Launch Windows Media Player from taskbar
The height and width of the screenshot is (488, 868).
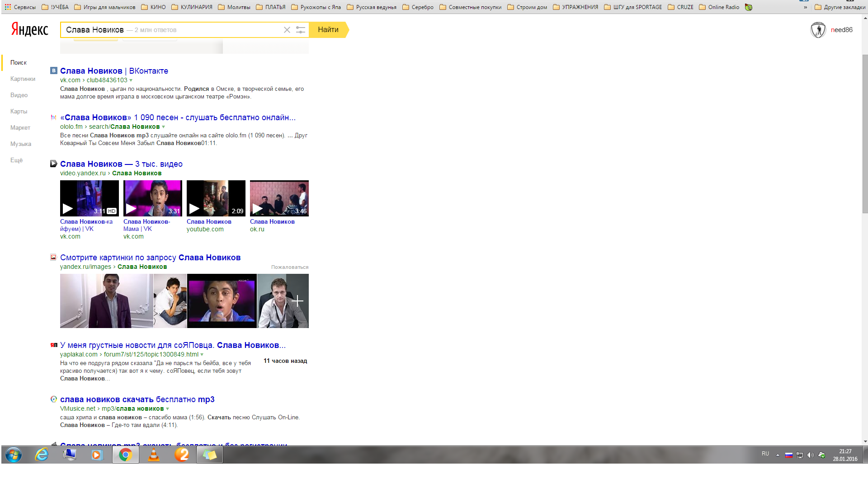(x=97, y=455)
